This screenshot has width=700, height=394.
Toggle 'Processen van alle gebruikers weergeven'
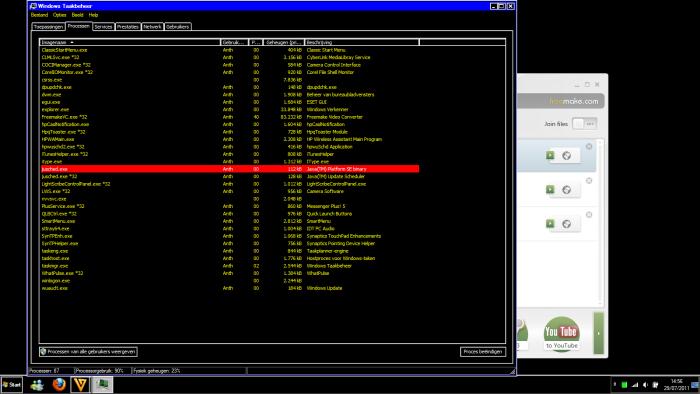tap(88, 352)
